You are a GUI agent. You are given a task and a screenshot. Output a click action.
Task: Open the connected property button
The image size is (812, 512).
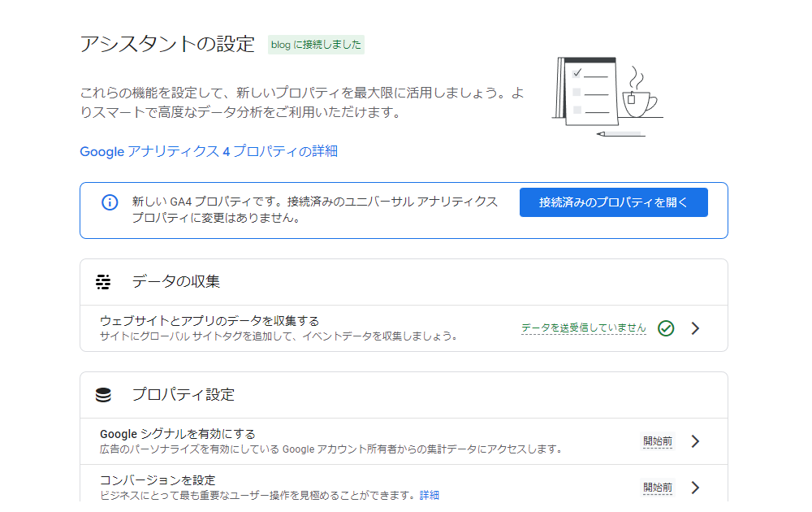point(613,202)
